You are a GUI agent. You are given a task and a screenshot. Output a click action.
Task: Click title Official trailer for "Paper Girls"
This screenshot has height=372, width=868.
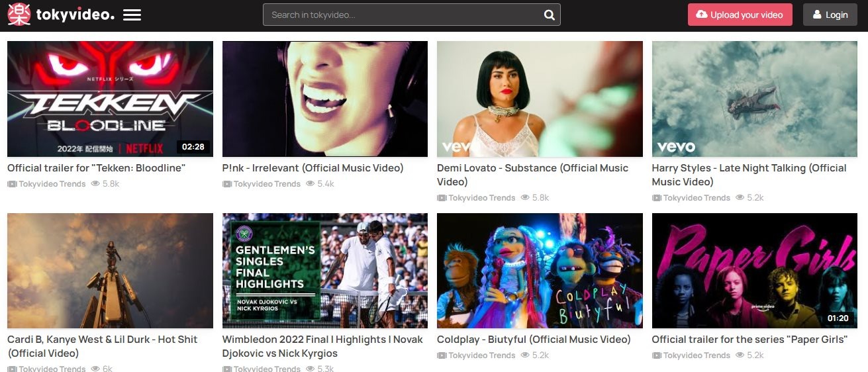point(749,340)
